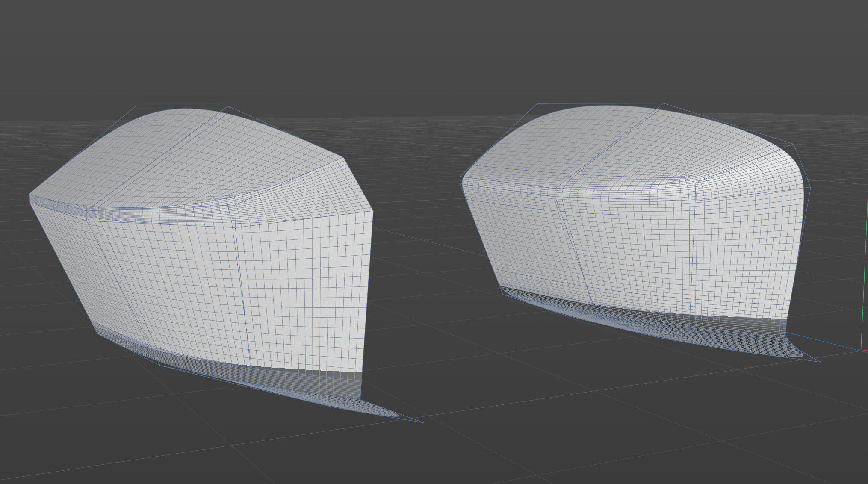Screen dimensions: 868x484
Task: Select the right mesh cage top-right corner point
Action: click(663, 103)
